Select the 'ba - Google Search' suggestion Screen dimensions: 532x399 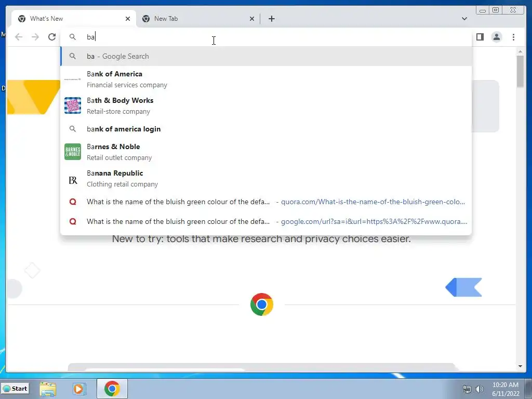coord(266,56)
